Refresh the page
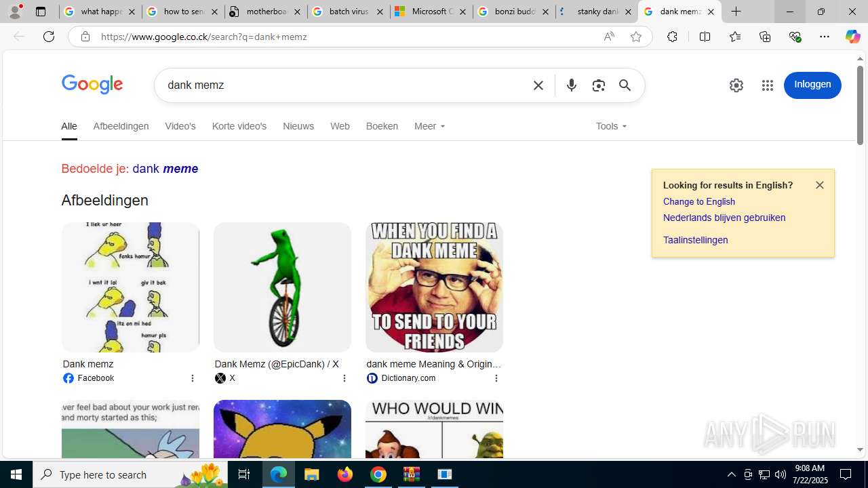The height and width of the screenshot is (488, 868). 49,37
